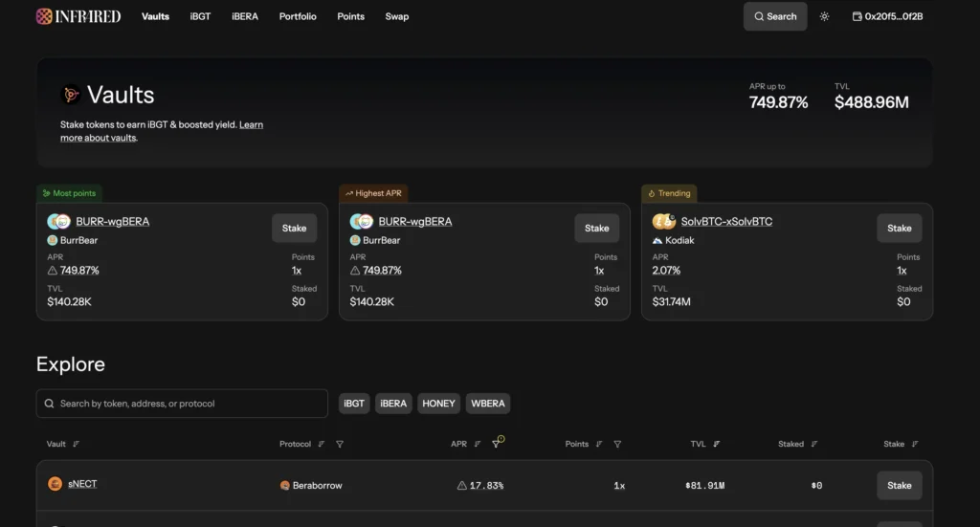Click the sNECT token icon
This screenshot has height=527, width=980.
pos(55,484)
